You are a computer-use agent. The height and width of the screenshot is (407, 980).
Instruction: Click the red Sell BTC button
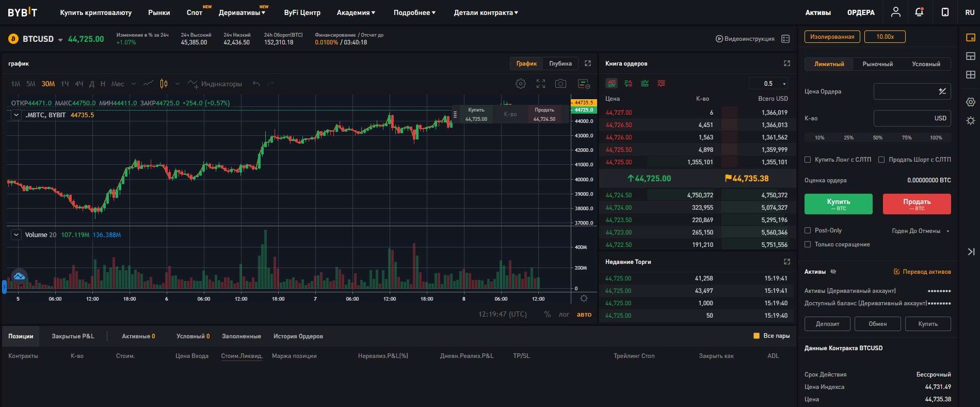point(917,204)
